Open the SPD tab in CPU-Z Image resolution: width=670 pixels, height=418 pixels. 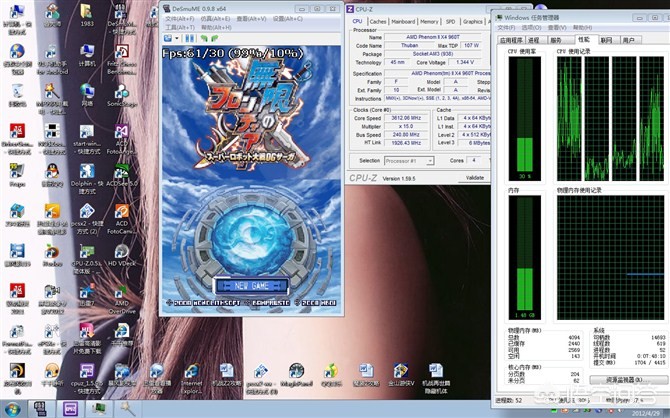click(450, 21)
